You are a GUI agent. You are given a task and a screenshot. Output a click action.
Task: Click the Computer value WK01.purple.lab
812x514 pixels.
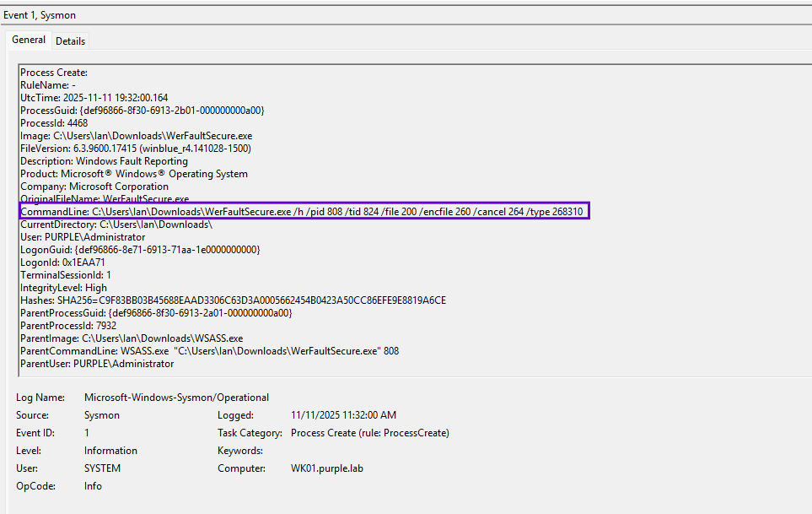coord(326,468)
